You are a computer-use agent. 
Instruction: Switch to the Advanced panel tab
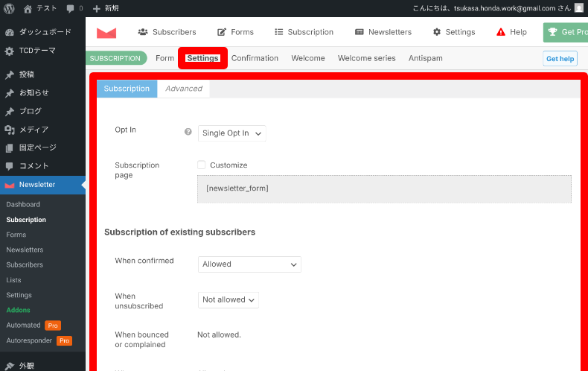[x=183, y=89]
